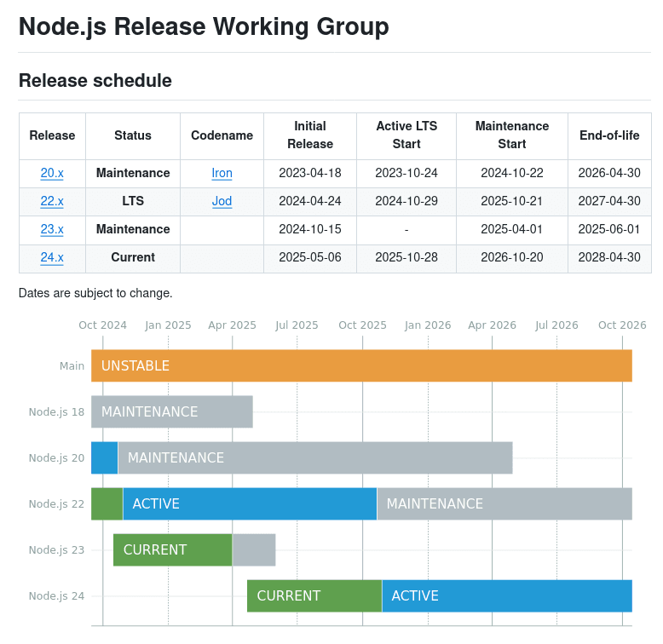
Task: Click the Node.js 18 MAINTENANCE bar
Action: pos(172,412)
